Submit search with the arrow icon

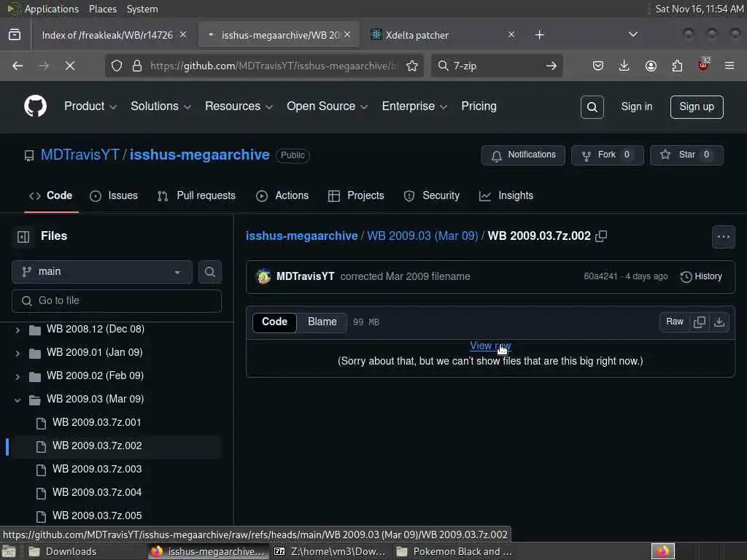(x=551, y=66)
